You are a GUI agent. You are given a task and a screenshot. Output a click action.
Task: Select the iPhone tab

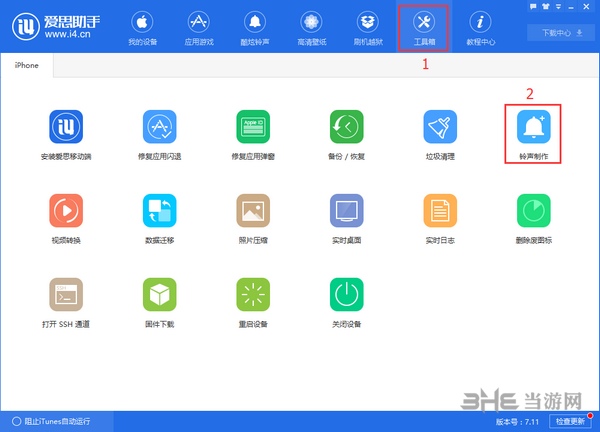click(x=27, y=65)
